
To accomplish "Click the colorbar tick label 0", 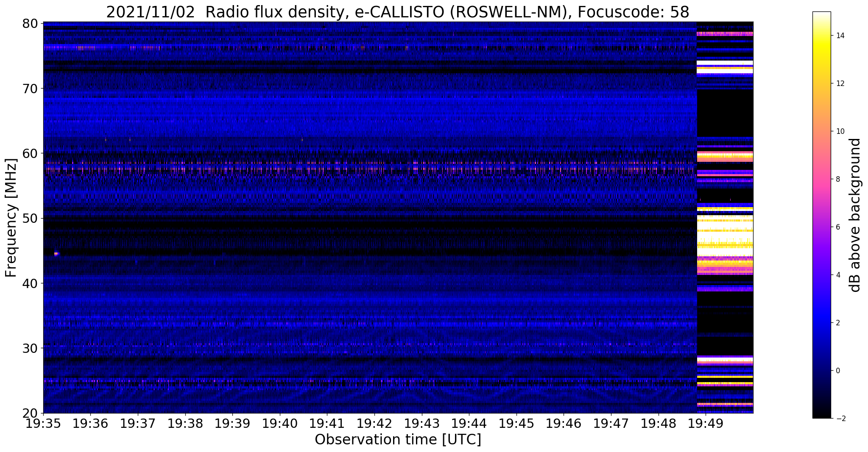I will (837, 371).
